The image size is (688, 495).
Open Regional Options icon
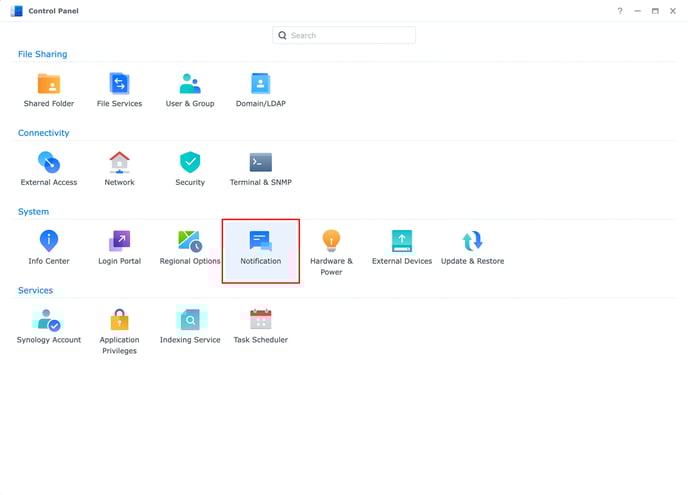pos(190,241)
